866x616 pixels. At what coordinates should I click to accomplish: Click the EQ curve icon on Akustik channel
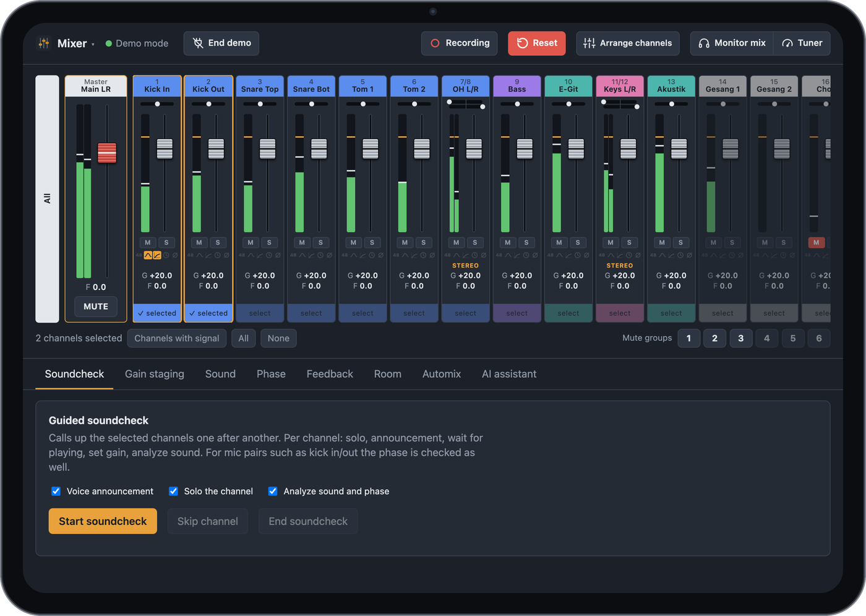(662, 255)
